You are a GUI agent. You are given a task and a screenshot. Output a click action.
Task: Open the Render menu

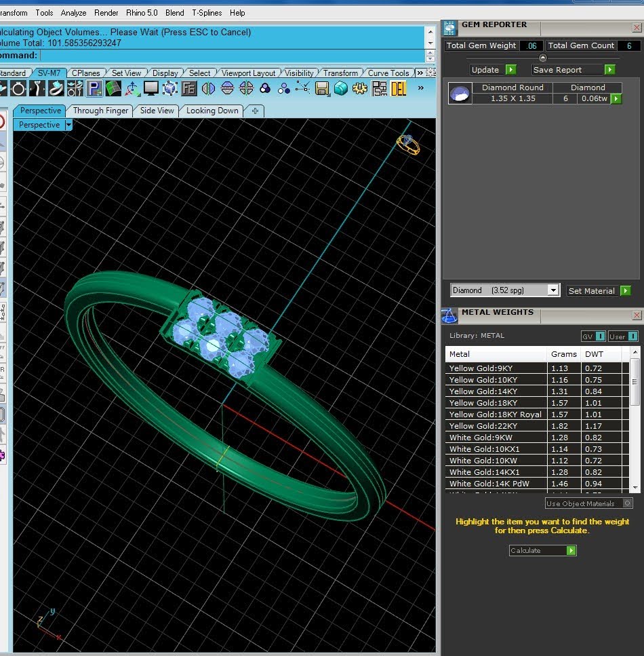coord(106,13)
